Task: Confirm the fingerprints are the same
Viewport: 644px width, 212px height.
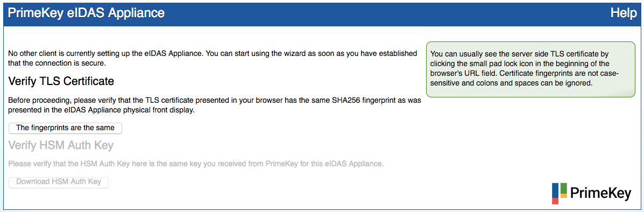Action: [x=65, y=128]
